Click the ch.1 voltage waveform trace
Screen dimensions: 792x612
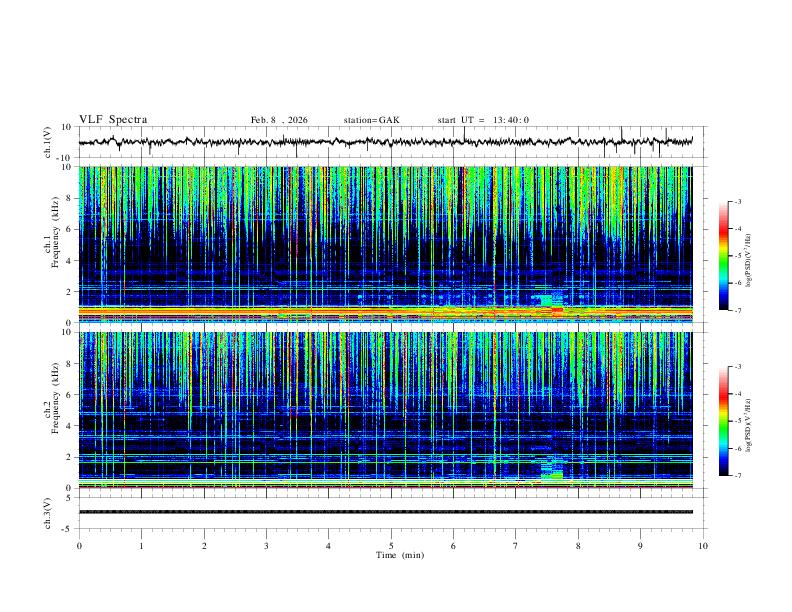pyautogui.click(x=385, y=142)
